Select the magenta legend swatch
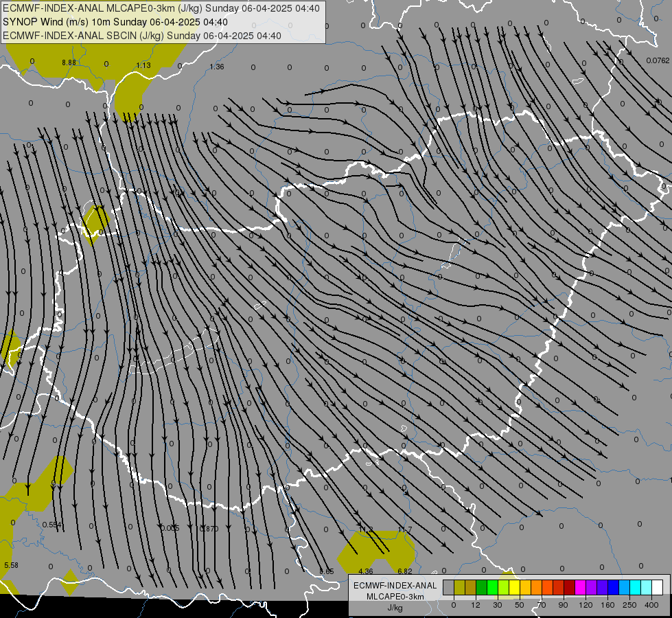Screen dimensions: 672x618 click(x=581, y=587)
